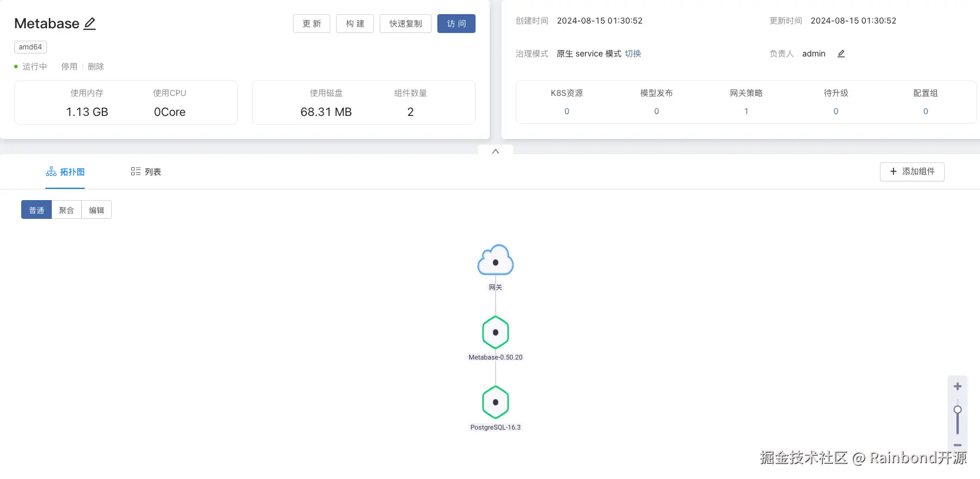Open the 网关策略 count of 1
Image resolution: width=980 pixels, height=479 pixels.
746,111
